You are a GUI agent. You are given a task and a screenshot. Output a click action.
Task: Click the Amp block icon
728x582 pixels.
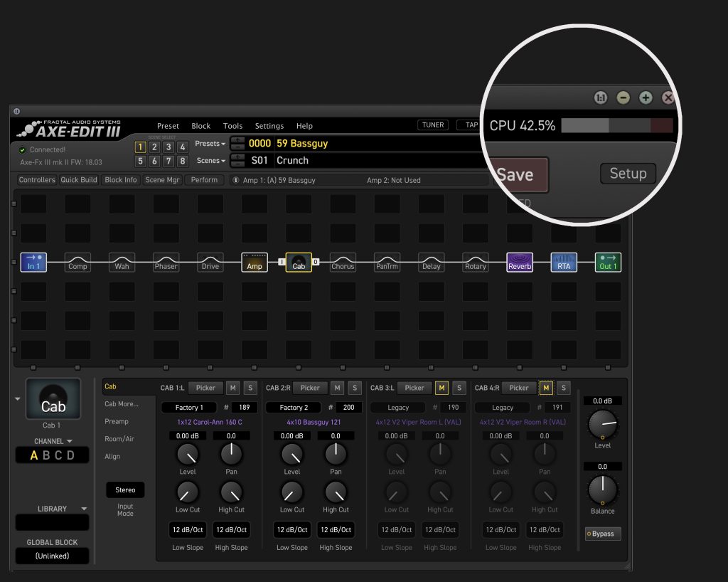pyautogui.click(x=254, y=263)
